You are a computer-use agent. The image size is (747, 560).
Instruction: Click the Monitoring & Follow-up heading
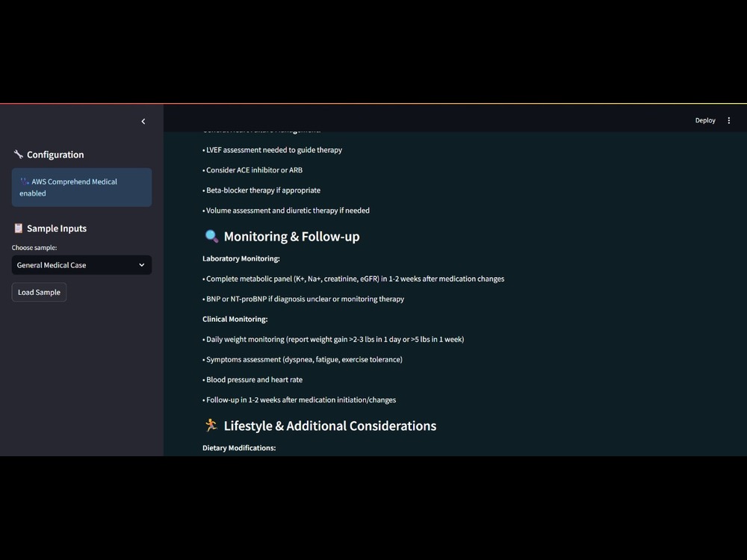(x=291, y=237)
